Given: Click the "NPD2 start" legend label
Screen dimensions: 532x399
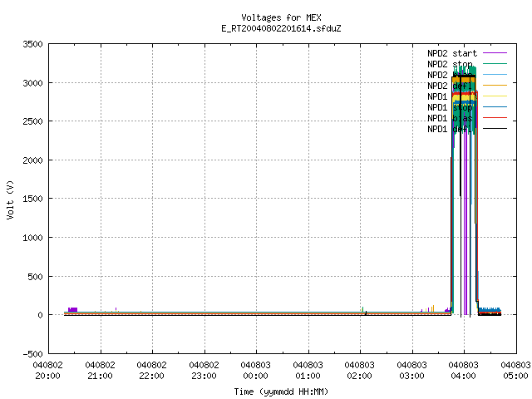Looking at the screenshot, I should point(452,53).
